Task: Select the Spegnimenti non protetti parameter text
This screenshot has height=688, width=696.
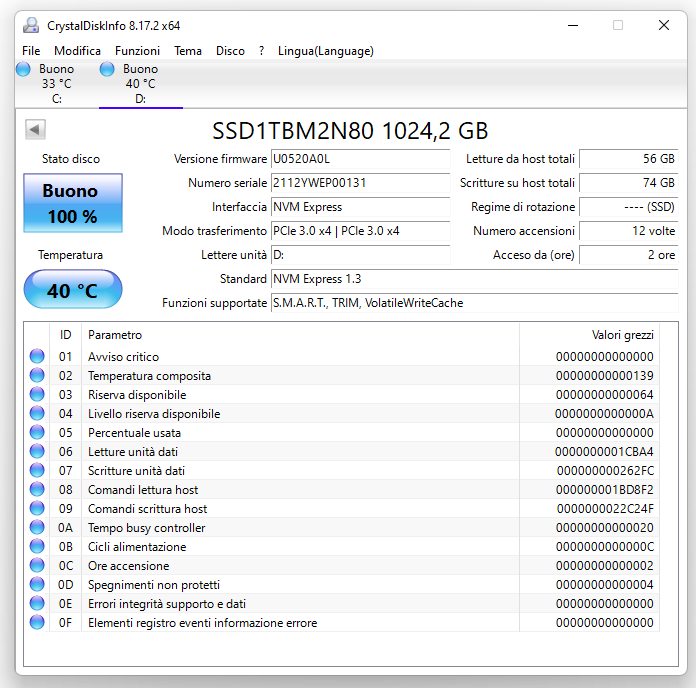Action: coord(154,585)
